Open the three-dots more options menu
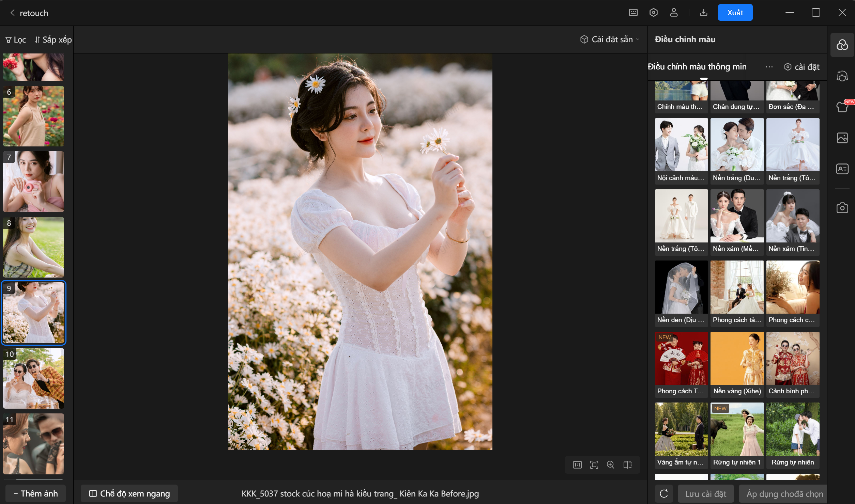The width and height of the screenshot is (855, 504). pos(769,67)
